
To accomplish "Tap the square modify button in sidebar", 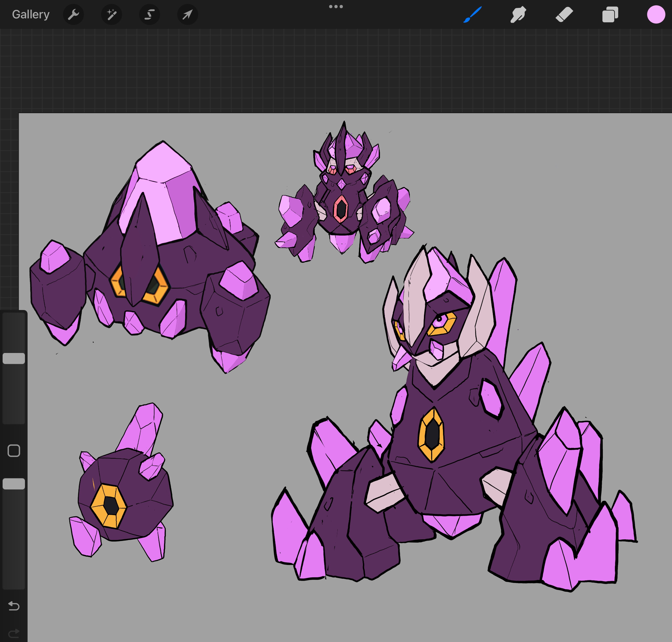I will [14, 451].
